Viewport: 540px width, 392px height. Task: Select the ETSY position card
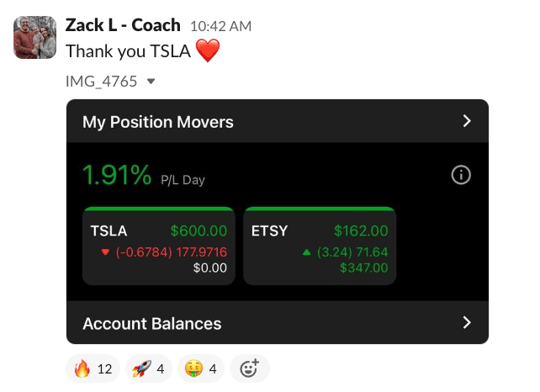pyautogui.click(x=319, y=246)
